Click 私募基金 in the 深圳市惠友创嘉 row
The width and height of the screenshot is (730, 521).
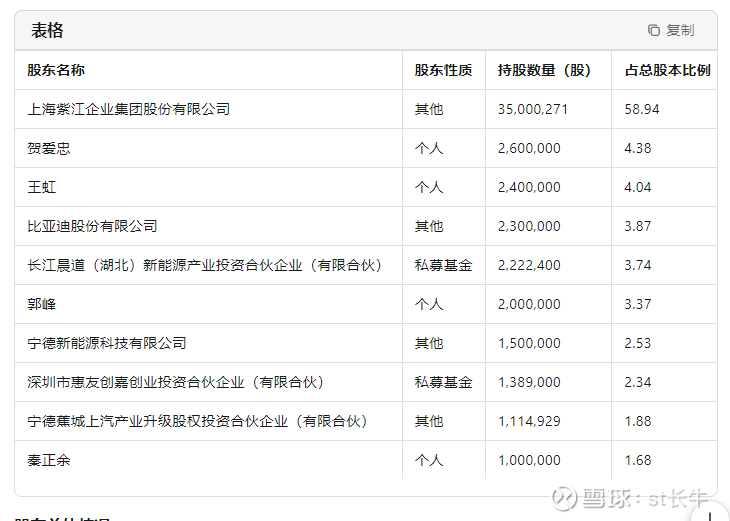pyautogui.click(x=443, y=382)
